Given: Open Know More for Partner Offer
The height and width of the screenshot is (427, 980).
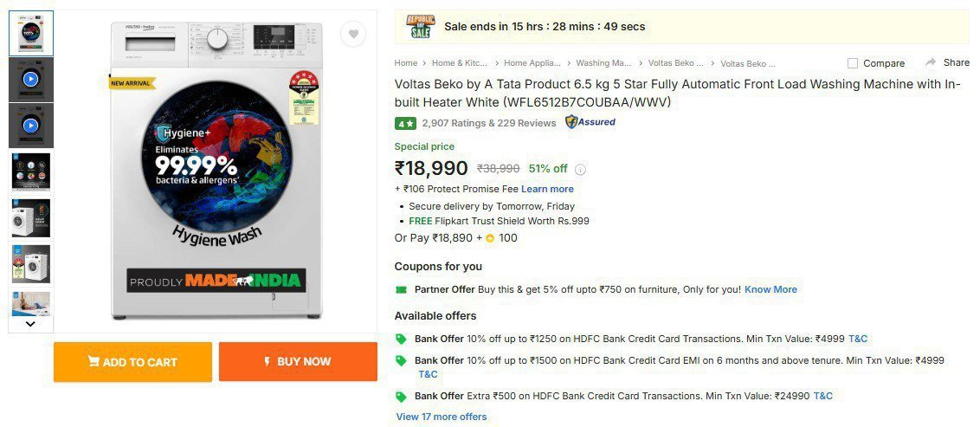Looking at the screenshot, I should pyautogui.click(x=770, y=289).
